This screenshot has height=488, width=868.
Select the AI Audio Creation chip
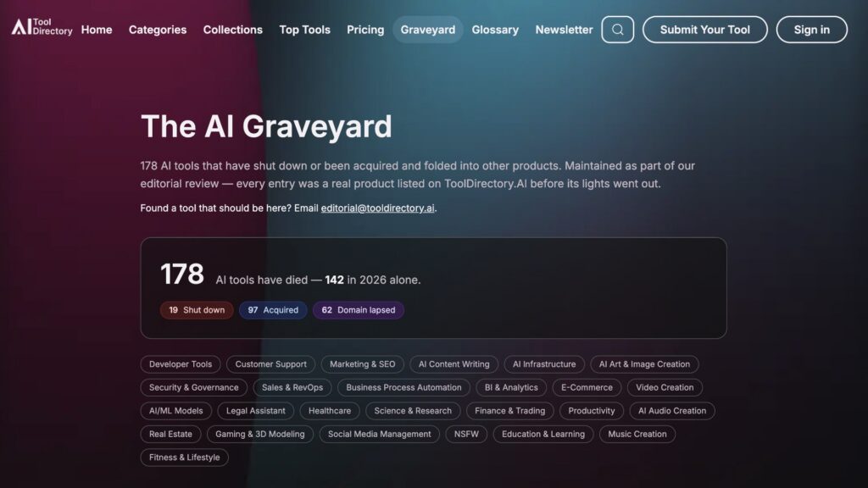(x=672, y=411)
